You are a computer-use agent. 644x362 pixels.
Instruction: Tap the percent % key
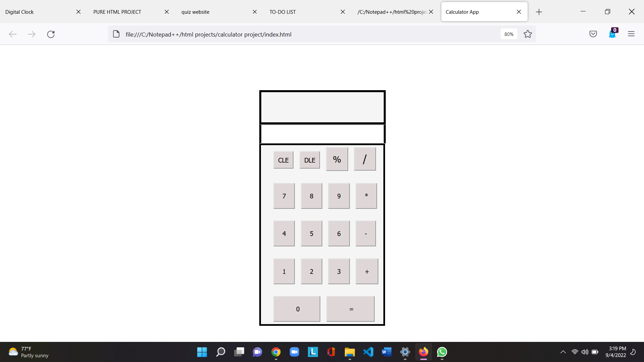337,159
